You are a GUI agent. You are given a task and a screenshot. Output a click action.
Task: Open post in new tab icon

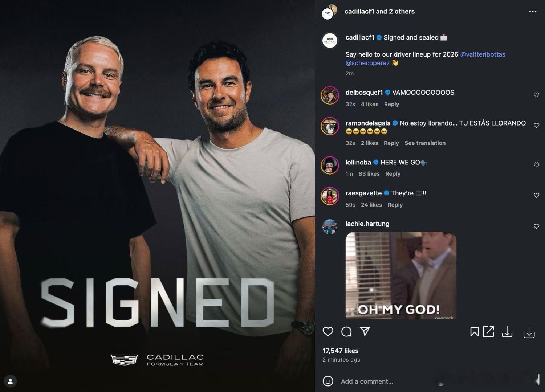(x=488, y=331)
